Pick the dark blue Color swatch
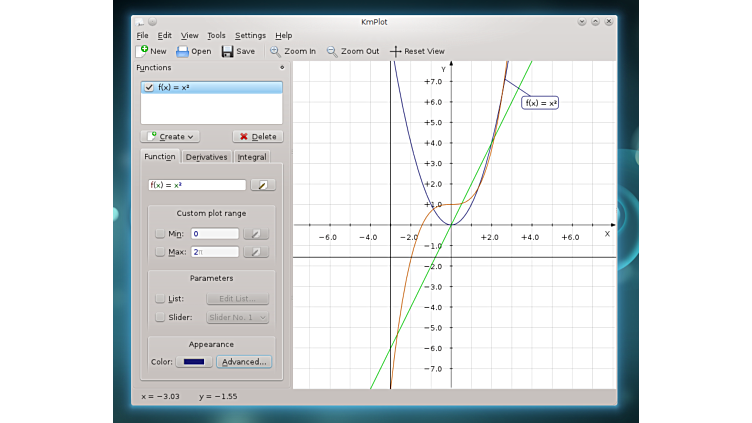The height and width of the screenshot is (423, 752). coord(193,362)
